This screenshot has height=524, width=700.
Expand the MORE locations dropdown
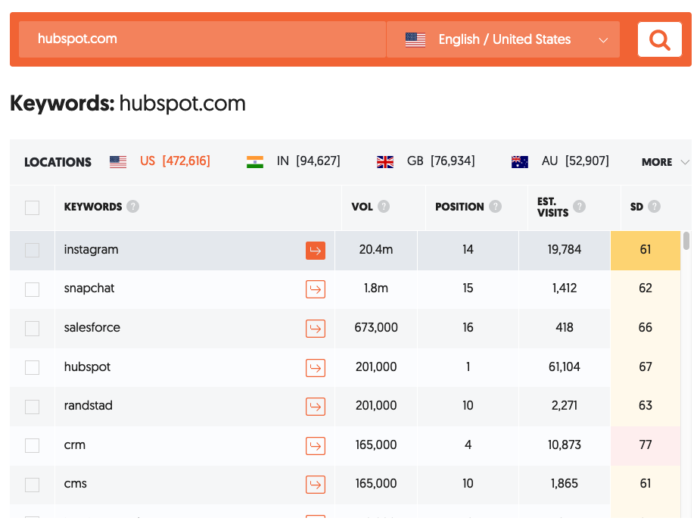665,162
